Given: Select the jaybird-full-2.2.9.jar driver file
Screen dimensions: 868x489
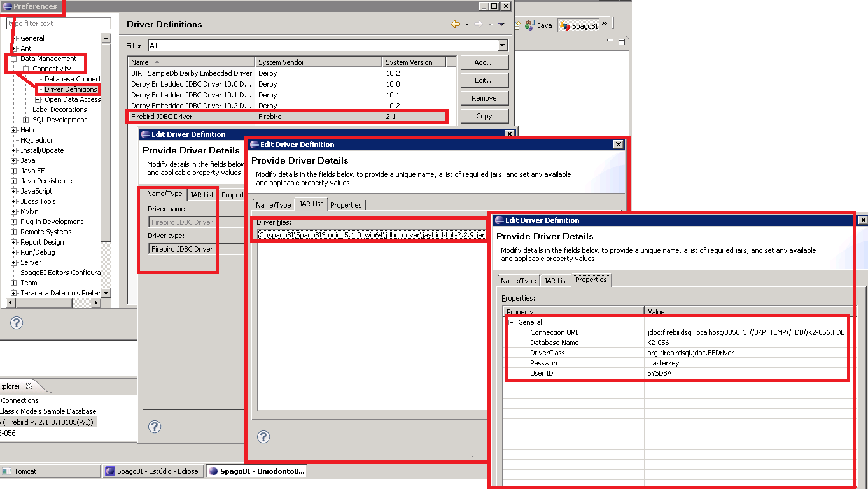Looking at the screenshot, I should (x=373, y=235).
